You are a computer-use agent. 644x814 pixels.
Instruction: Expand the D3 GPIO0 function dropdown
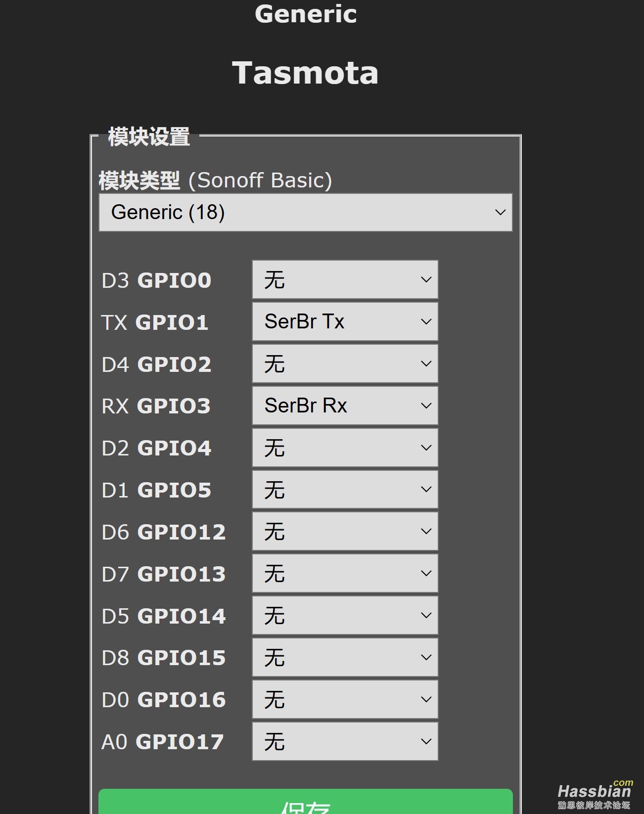[345, 280]
